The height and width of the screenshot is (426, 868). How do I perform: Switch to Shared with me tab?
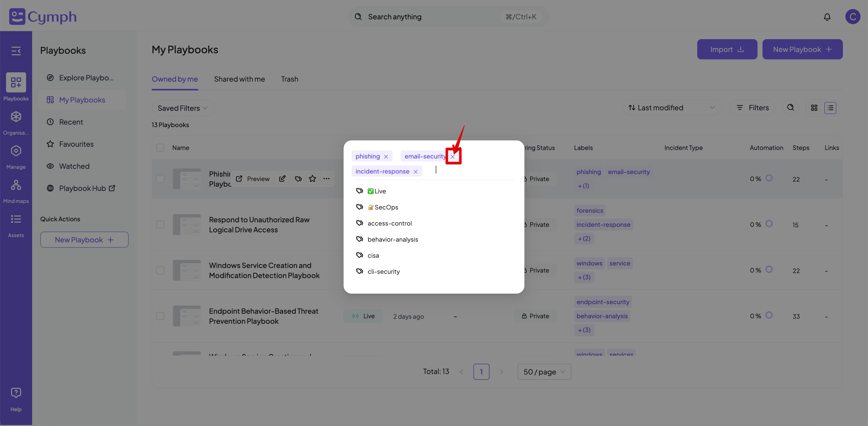(x=239, y=79)
